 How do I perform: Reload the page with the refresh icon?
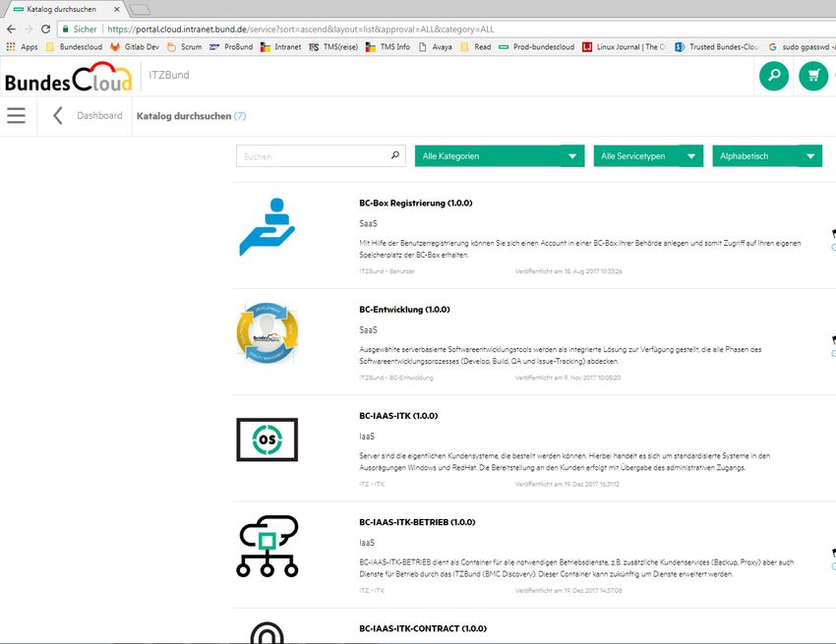pyautogui.click(x=46, y=29)
